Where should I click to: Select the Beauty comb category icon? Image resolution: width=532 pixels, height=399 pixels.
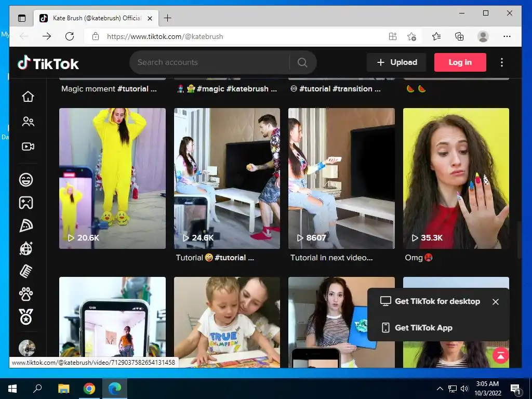point(26,271)
